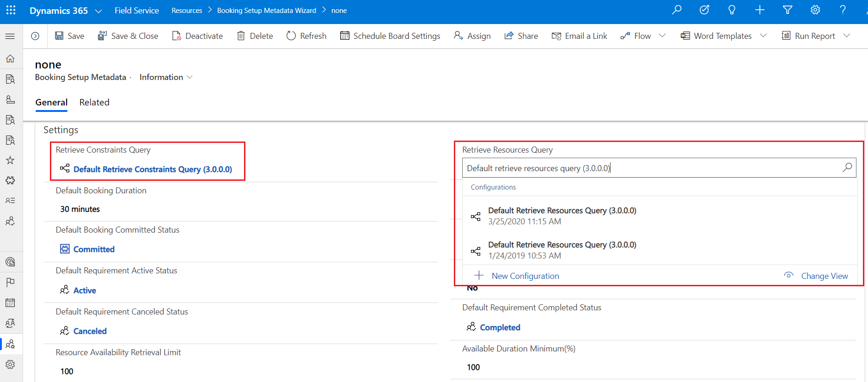The height and width of the screenshot is (382, 868).
Task: Click the puzzle piece sidebar icon
Action: click(10, 180)
